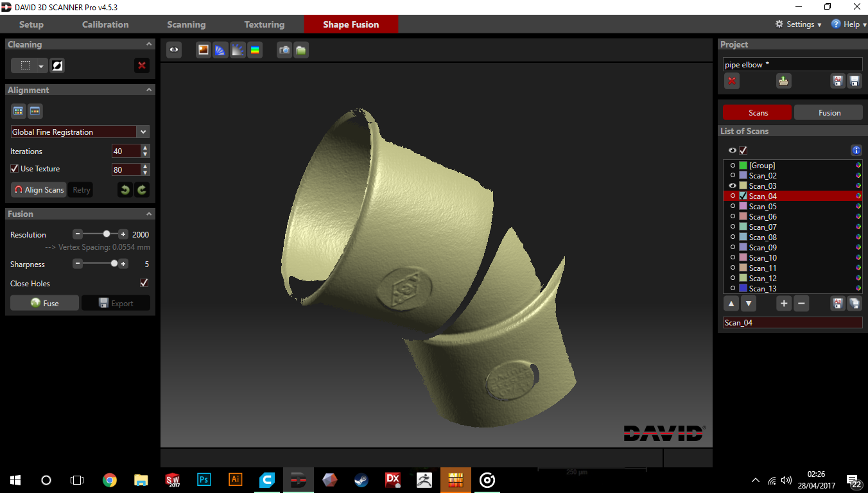Close the project with the red X icon
This screenshot has width=868, height=493.
732,81
